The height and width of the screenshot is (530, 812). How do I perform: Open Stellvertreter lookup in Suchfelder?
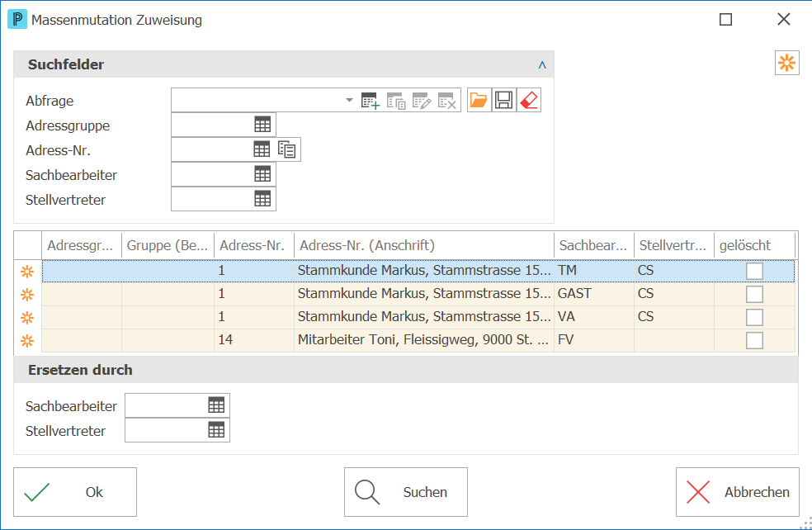(x=262, y=199)
